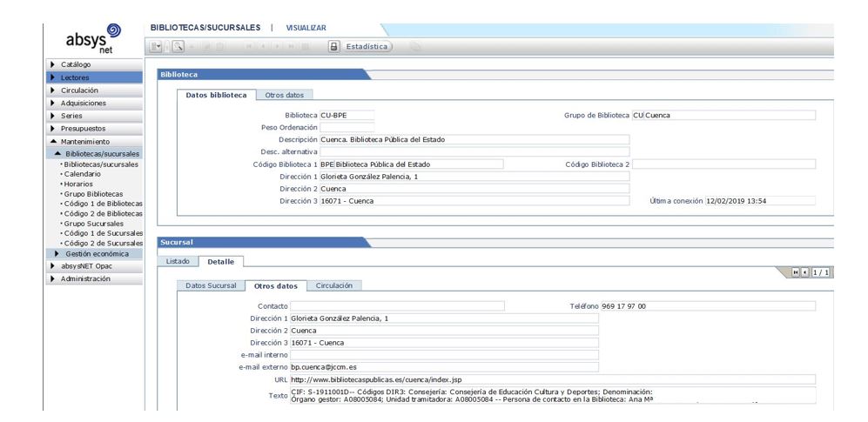Image resolution: width=868 pixels, height=422 pixels.
Task: Click the Teléfono field
Action: pyautogui.click(x=707, y=306)
